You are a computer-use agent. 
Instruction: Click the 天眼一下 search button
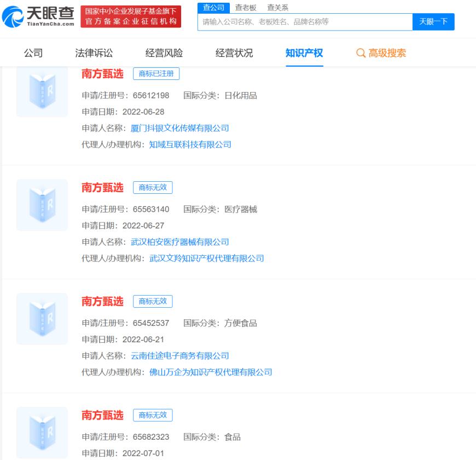pyautogui.click(x=433, y=22)
